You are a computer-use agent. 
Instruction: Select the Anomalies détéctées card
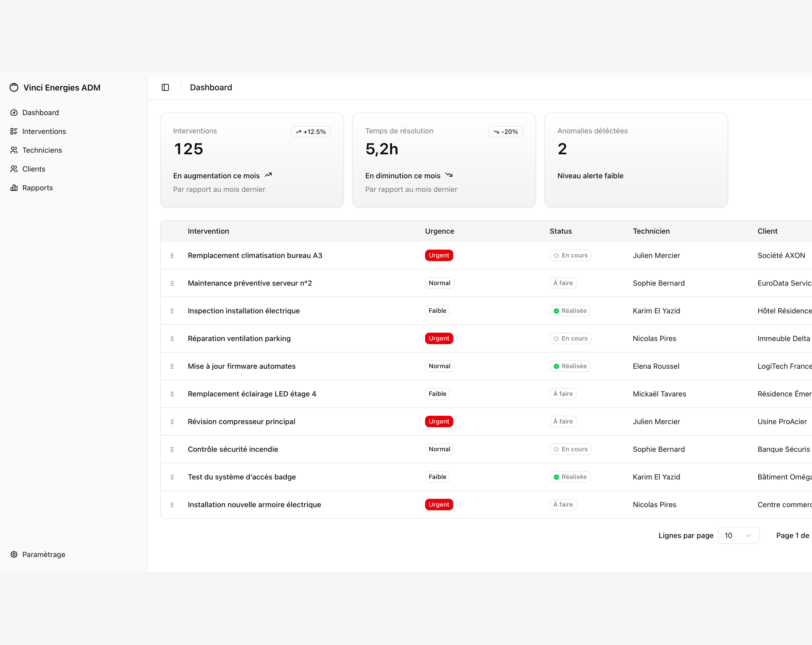636,160
